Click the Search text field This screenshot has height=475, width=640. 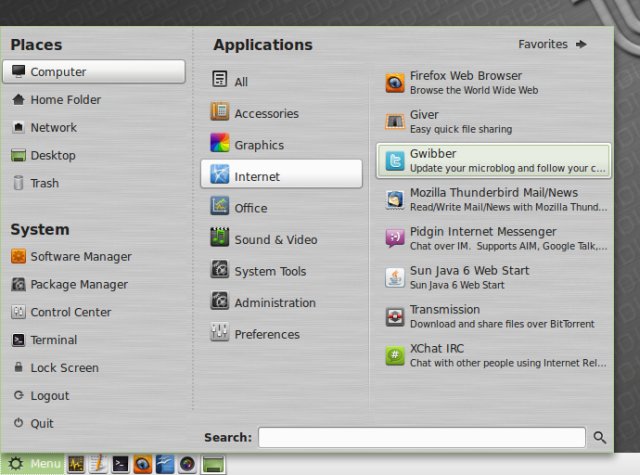point(421,437)
